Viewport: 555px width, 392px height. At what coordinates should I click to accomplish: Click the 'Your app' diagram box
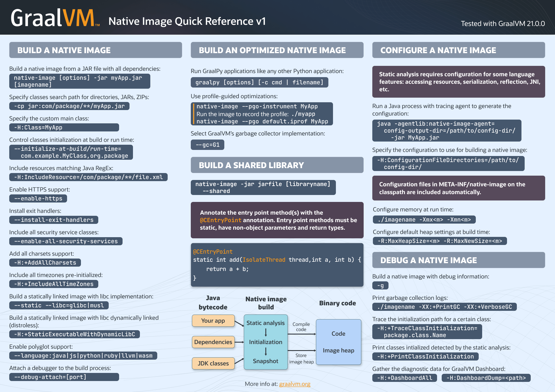click(x=213, y=321)
